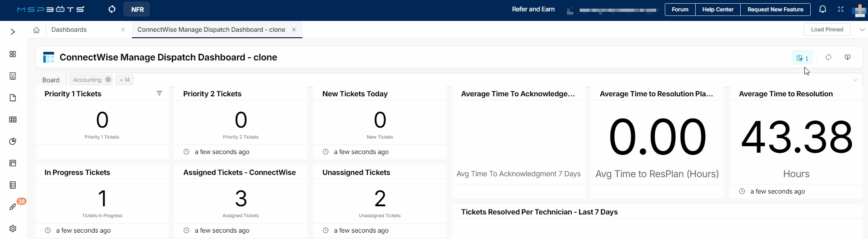Open the pie chart widgets icon
This screenshot has width=868, height=239.
pos(13,141)
